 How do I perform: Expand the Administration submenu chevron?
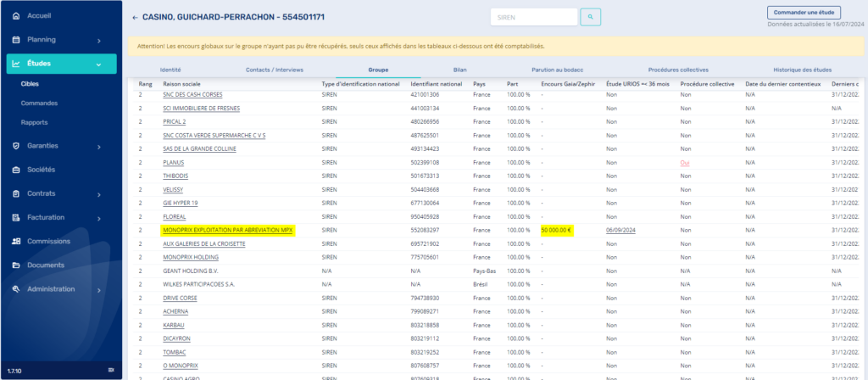point(98,290)
